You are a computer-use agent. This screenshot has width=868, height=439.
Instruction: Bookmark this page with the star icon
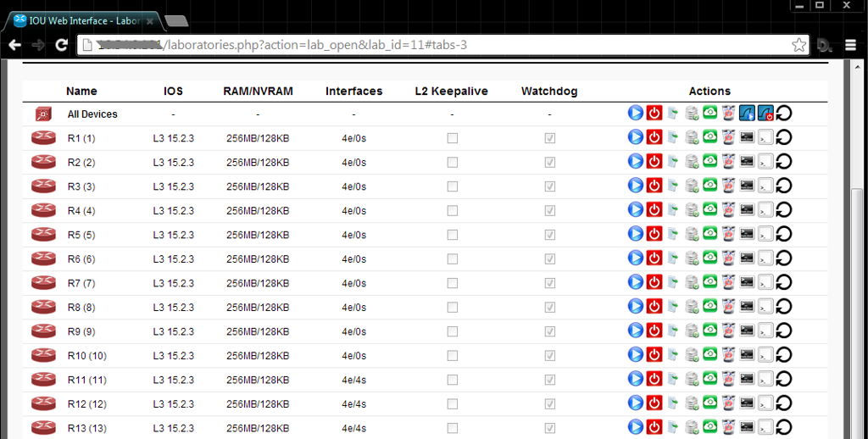tap(798, 45)
